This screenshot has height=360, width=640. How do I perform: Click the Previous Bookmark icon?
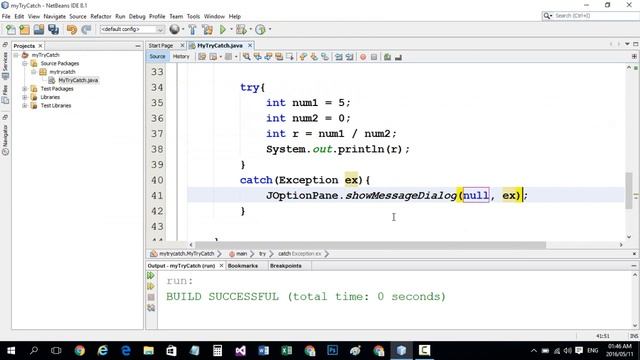click(303, 57)
